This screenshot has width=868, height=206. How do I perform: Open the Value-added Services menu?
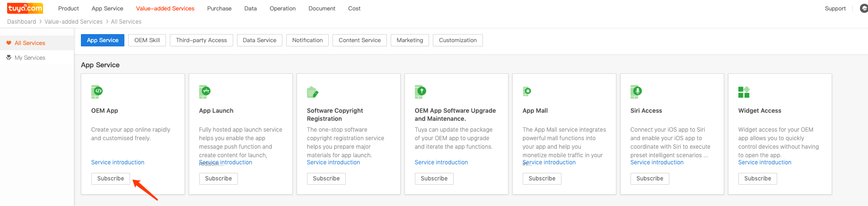tap(165, 9)
